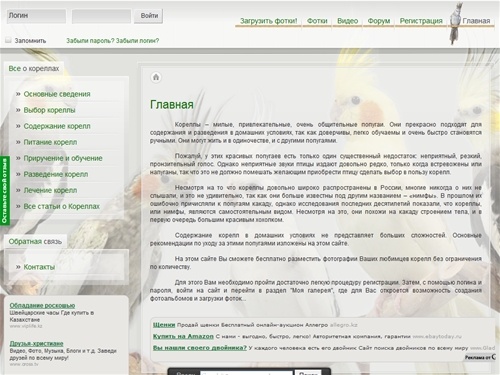This screenshot has height=375, width=500.
Task: Click the Реклама от label
Action: [480, 357]
